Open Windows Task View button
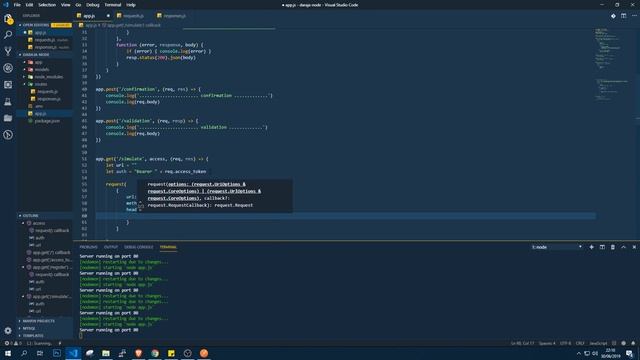The width and height of the screenshot is (640, 360). click(40, 353)
